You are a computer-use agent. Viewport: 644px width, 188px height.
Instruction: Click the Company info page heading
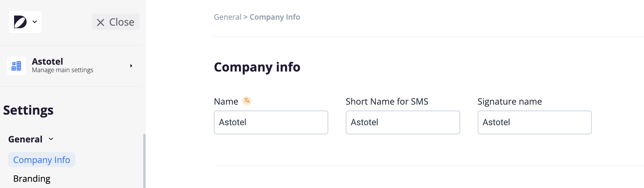tap(257, 67)
